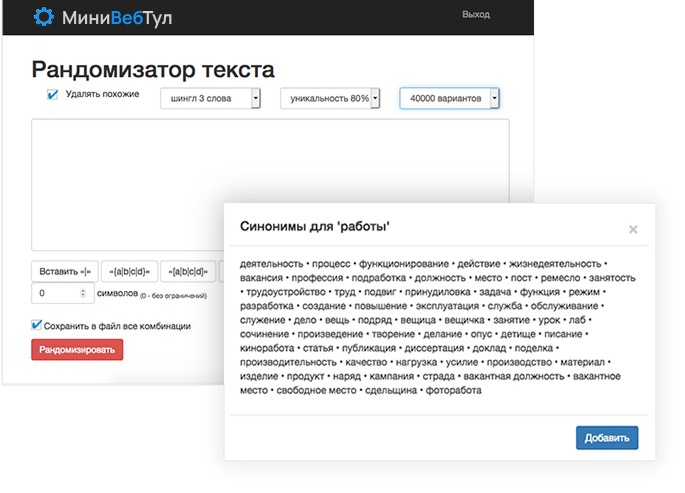This screenshot has width=685, height=493.
Task: Insert the «[a|b|c|d]» square-bracket template
Action: pyautogui.click(x=187, y=271)
